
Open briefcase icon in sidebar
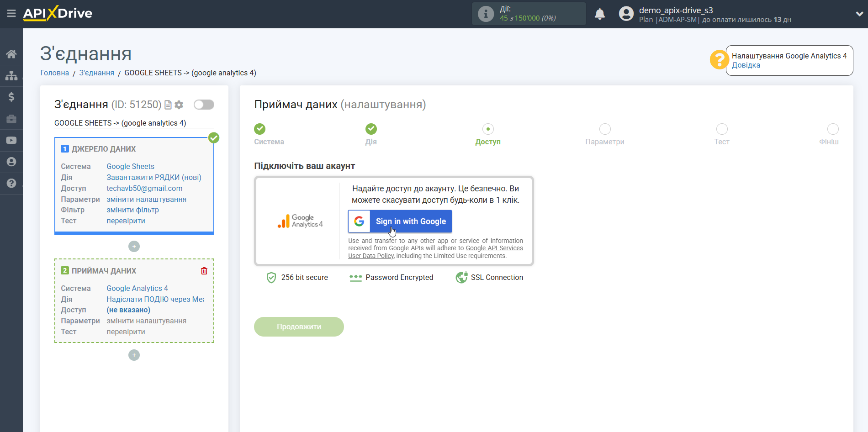[x=11, y=119]
